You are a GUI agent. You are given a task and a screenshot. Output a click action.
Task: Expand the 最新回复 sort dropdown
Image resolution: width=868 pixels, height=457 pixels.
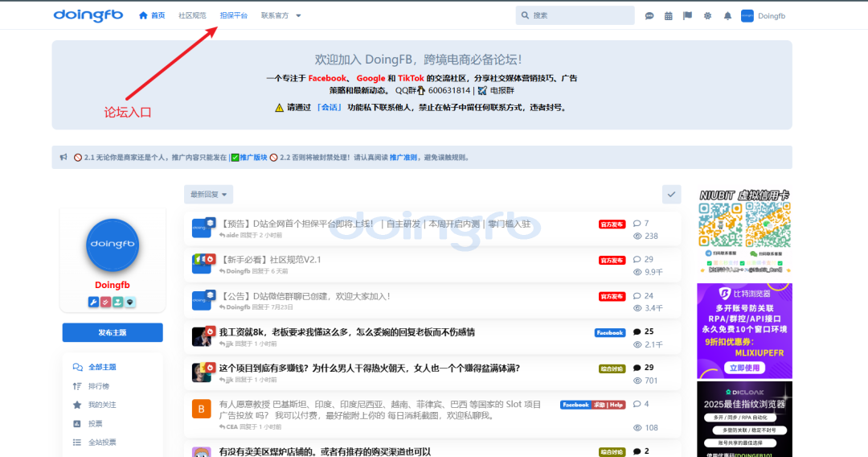click(x=208, y=194)
